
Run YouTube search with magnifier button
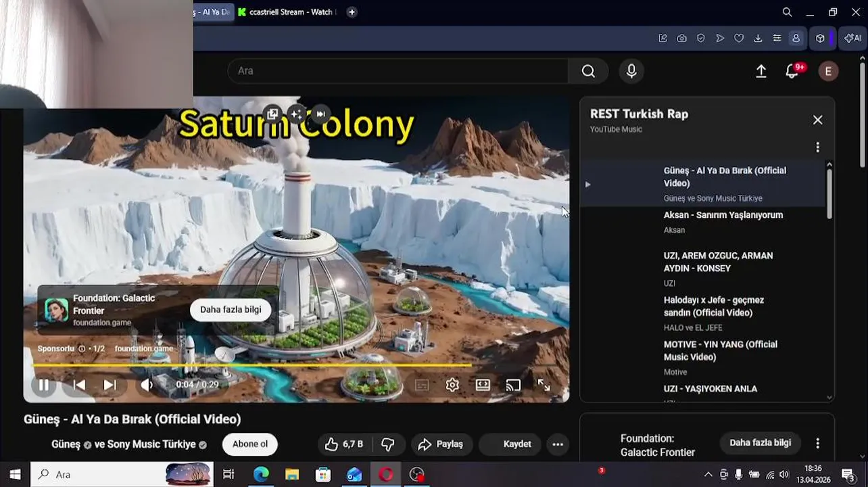(x=588, y=71)
